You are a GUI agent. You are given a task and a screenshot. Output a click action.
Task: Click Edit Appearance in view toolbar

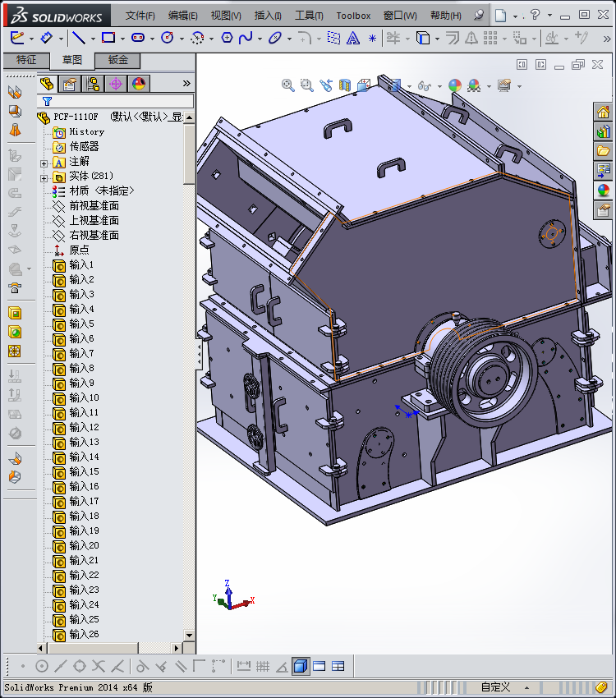454,85
